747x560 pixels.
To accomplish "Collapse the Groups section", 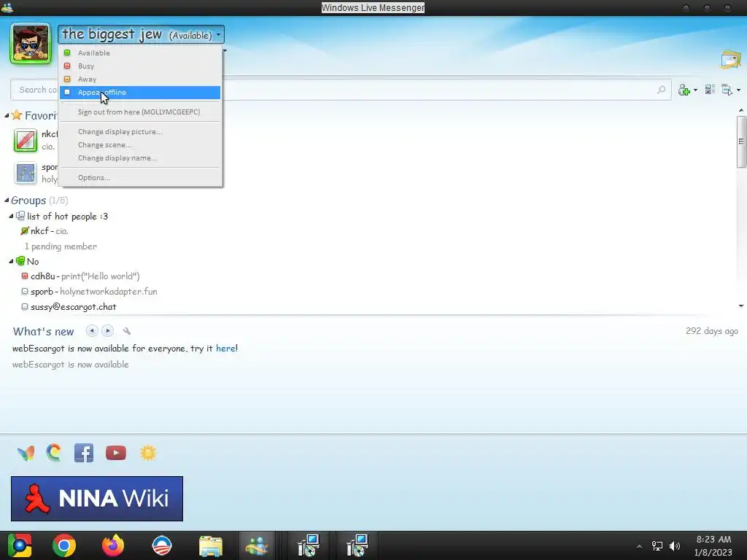I will (x=7, y=201).
